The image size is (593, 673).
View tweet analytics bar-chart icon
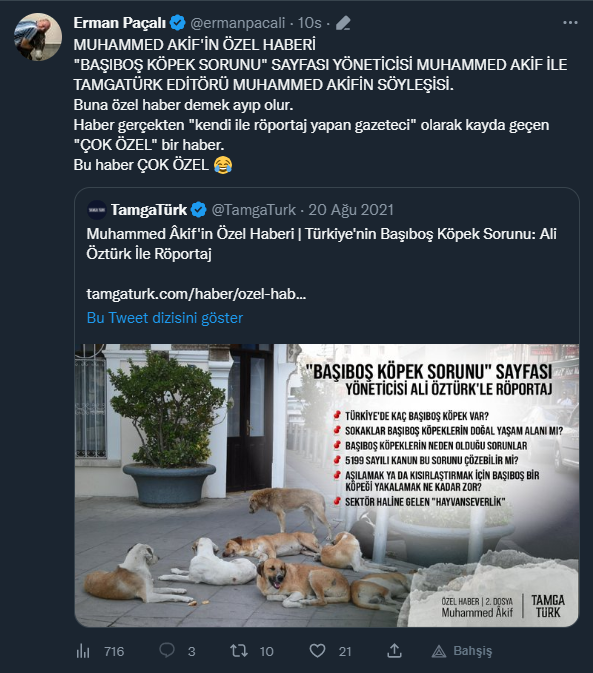(x=83, y=651)
